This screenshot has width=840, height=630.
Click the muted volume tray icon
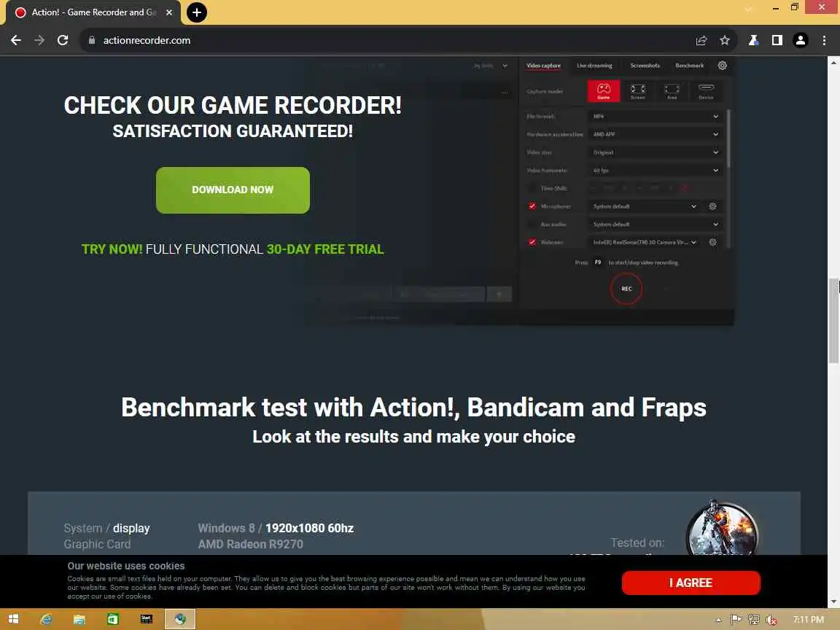pos(771,620)
